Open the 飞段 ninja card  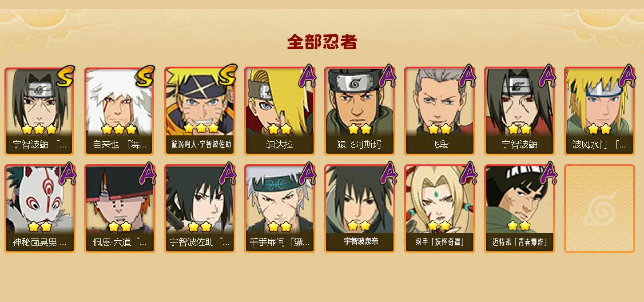click(x=440, y=111)
